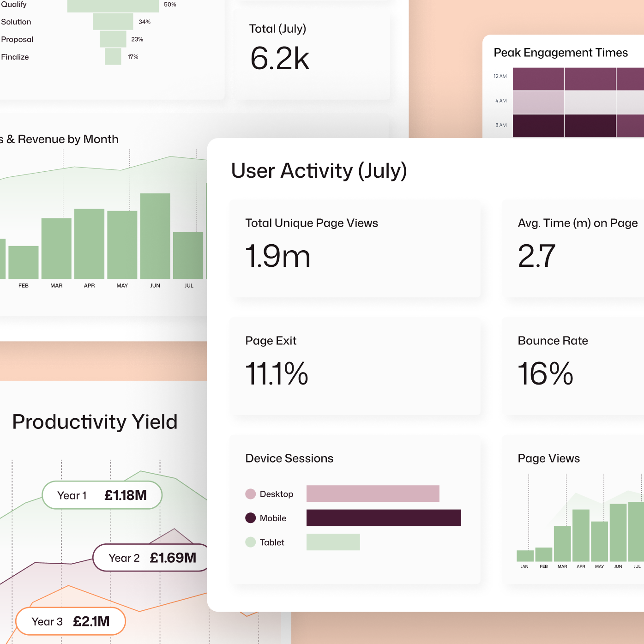Click the Mobile legend dot in Device Sessions
This screenshot has height=644, width=644.
pyautogui.click(x=250, y=518)
